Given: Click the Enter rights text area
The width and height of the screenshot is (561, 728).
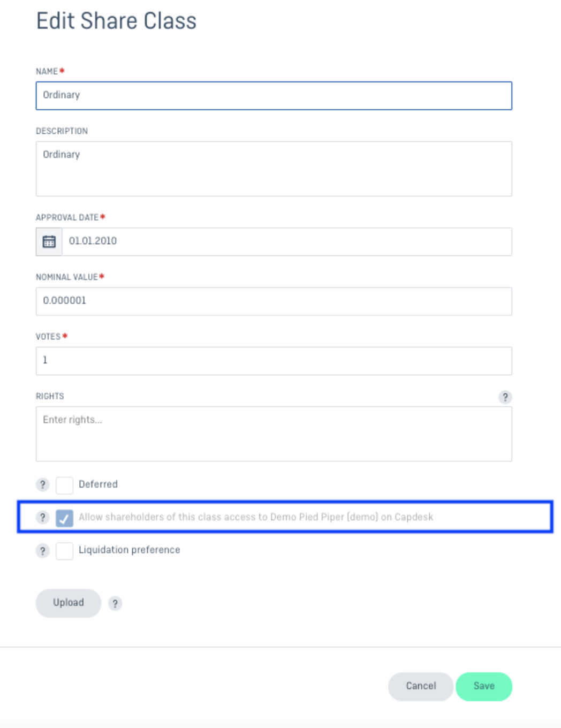Looking at the screenshot, I should (x=274, y=434).
